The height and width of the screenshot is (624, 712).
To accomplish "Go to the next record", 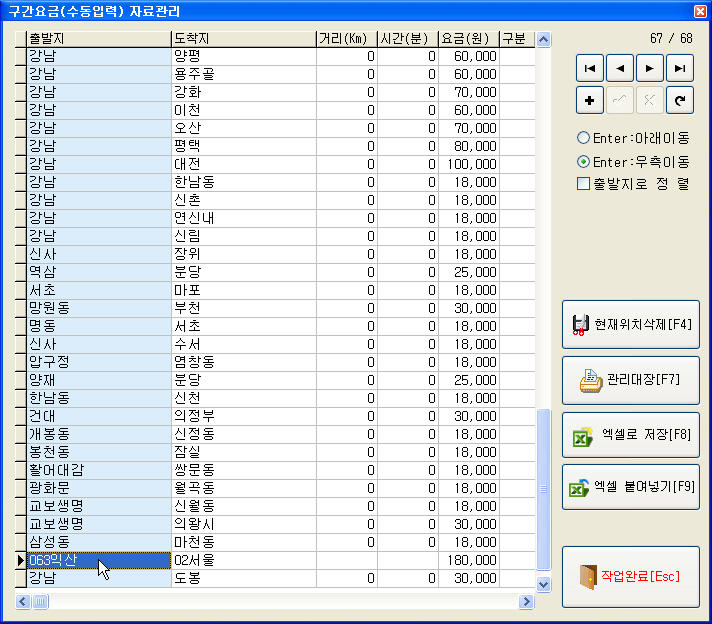I will click(x=650, y=69).
